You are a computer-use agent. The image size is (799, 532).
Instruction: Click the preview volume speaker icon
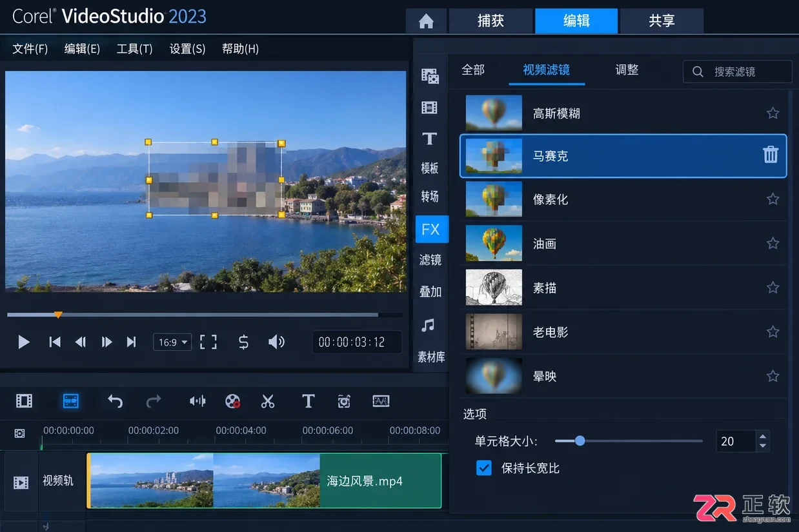click(x=277, y=342)
